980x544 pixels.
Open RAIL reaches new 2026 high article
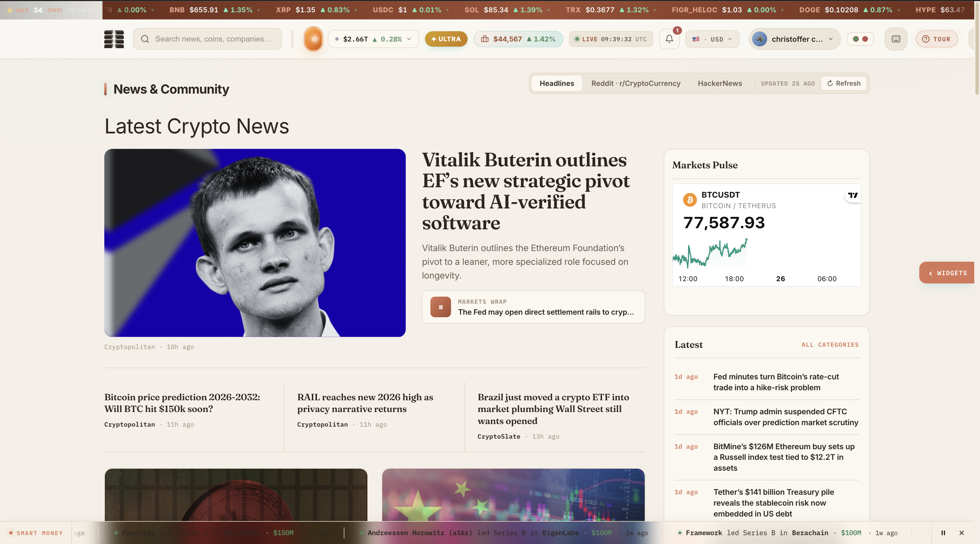pos(365,403)
